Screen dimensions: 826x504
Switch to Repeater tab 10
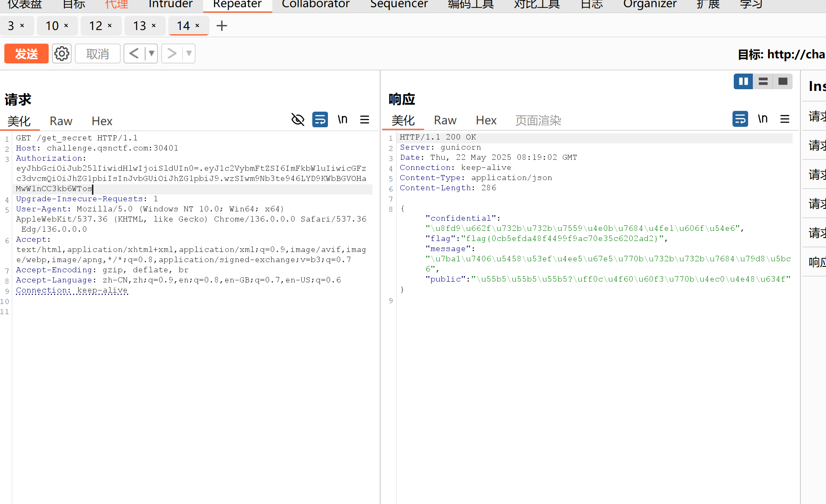click(52, 26)
